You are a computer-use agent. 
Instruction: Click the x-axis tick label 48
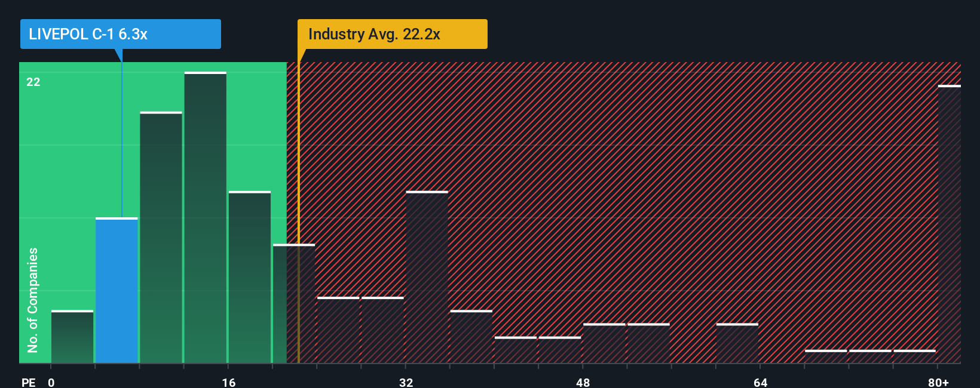click(x=583, y=383)
